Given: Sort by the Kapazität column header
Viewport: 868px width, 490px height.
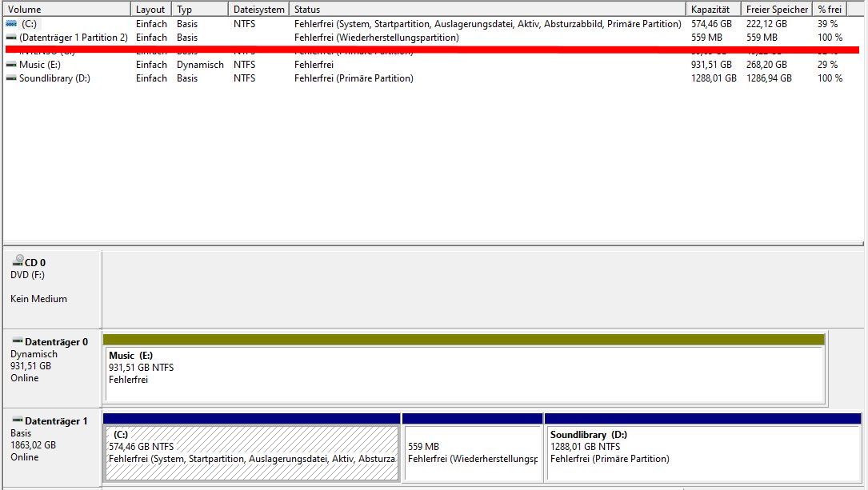Looking at the screenshot, I should 714,10.
